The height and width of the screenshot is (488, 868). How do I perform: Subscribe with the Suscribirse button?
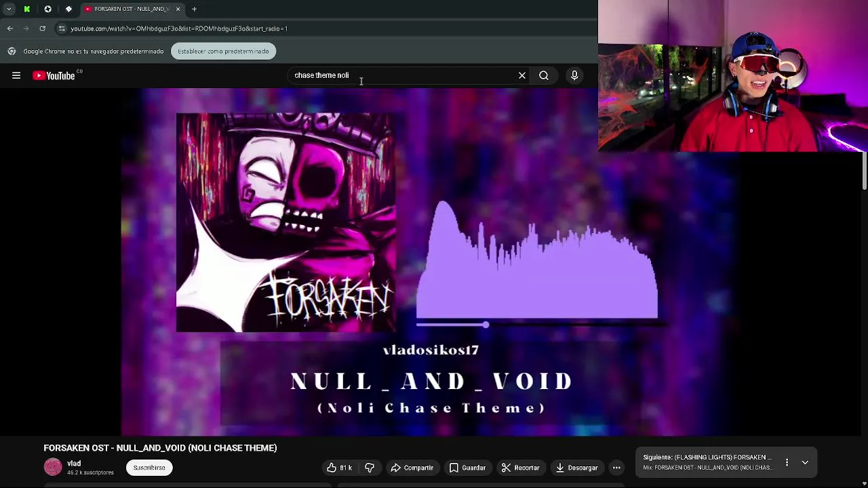click(149, 468)
